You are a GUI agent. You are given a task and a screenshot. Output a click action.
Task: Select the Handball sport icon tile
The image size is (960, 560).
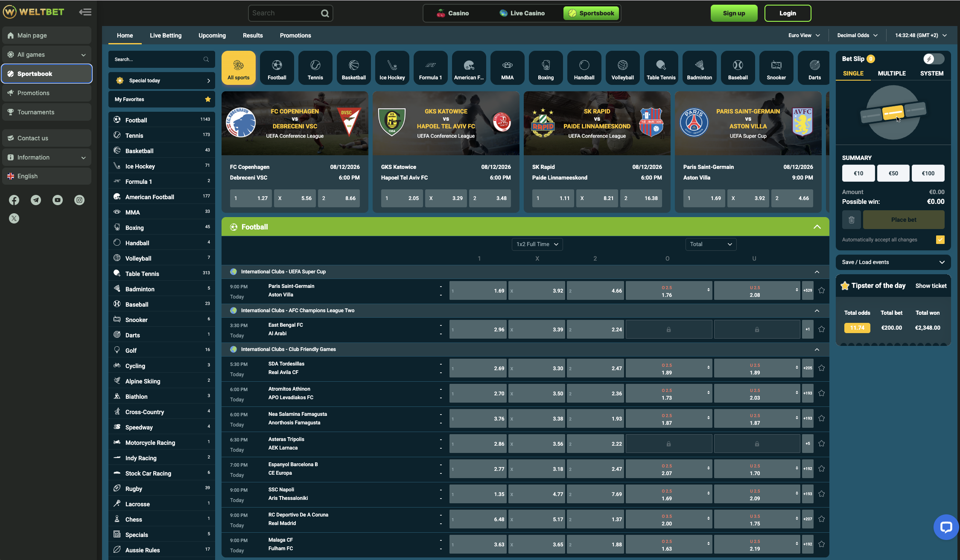coord(584,68)
